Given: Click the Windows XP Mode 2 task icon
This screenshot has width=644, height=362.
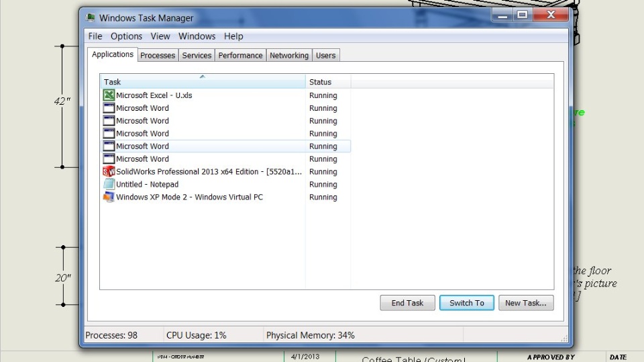Looking at the screenshot, I should tap(109, 197).
